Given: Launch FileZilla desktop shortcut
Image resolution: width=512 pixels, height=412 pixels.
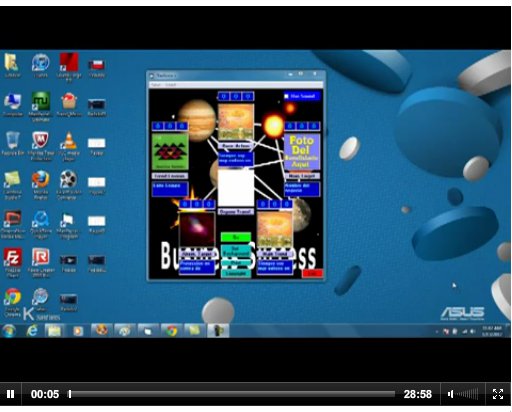Looking at the screenshot, I should (x=13, y=262).
